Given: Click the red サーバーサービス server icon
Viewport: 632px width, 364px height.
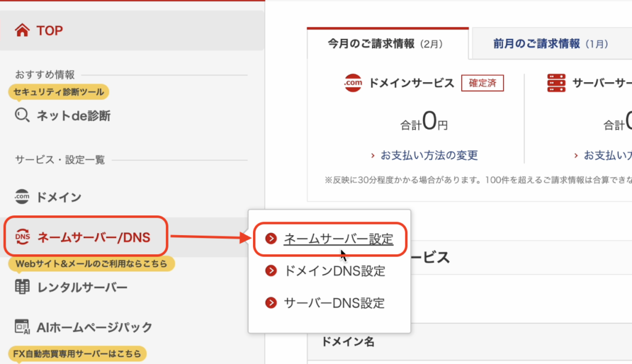Looking at the screenshot, I should (555, 83).
